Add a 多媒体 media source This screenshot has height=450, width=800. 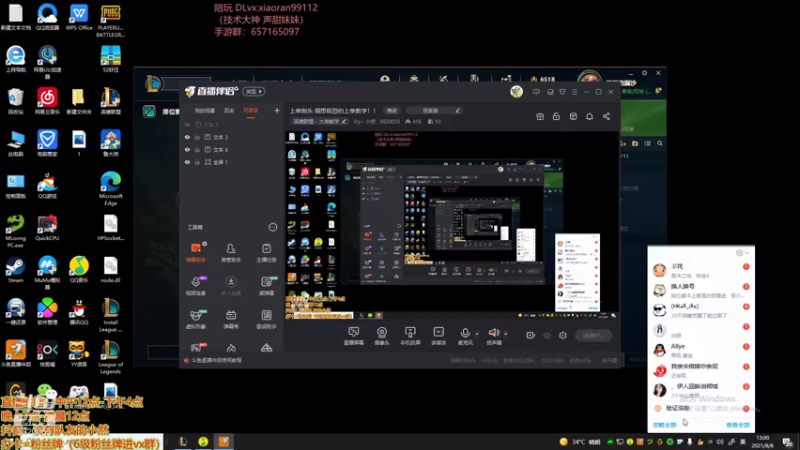(439, 336)
